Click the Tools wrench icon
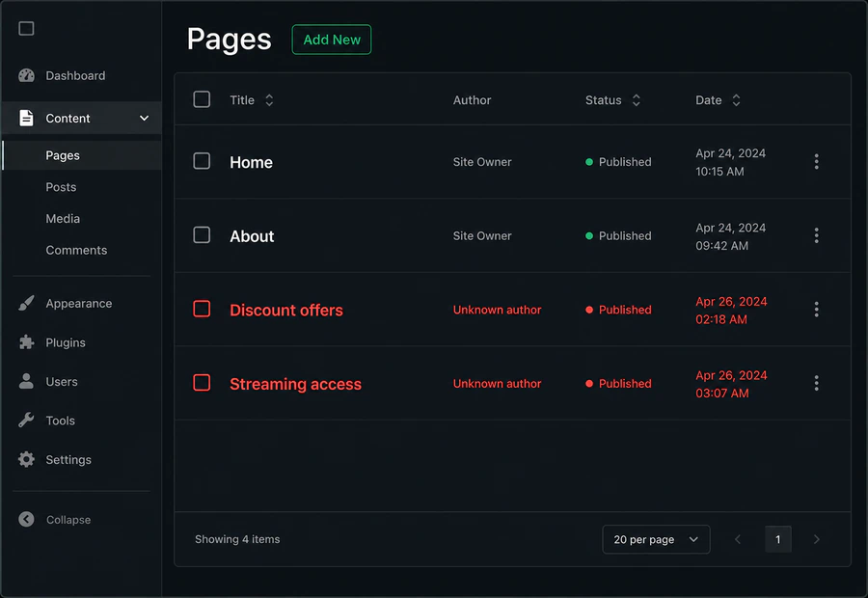The width and height of the screenshot is (868, 598). (26, 421)
